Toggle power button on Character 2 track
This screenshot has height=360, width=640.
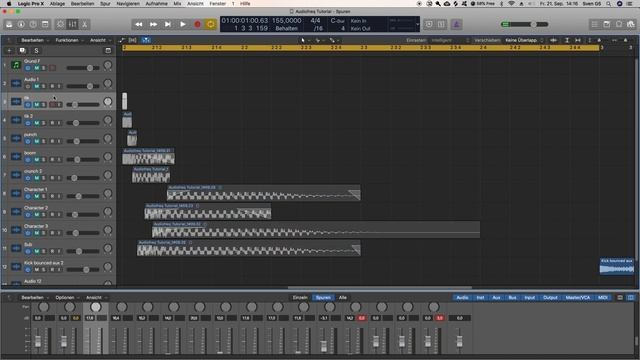[28, 215]
